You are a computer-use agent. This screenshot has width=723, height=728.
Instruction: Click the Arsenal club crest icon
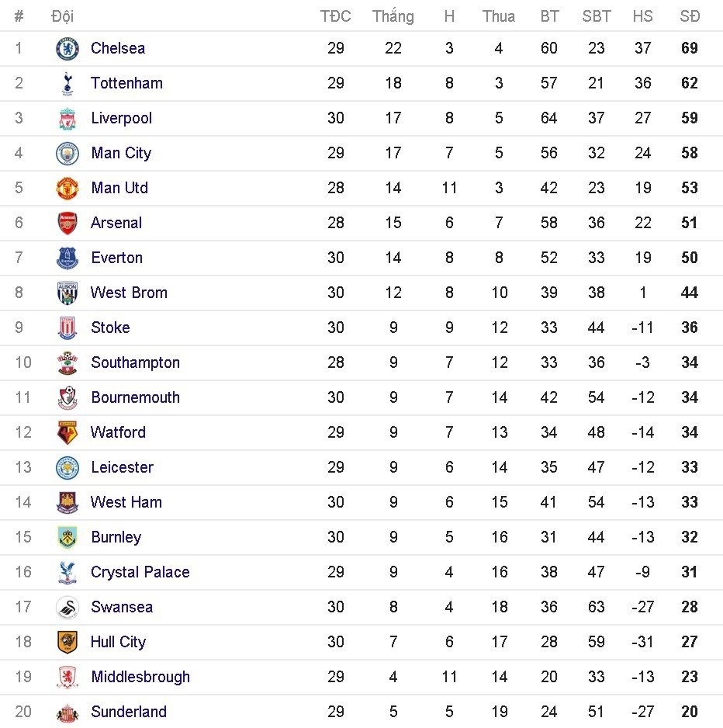click(x=67, y=224)
